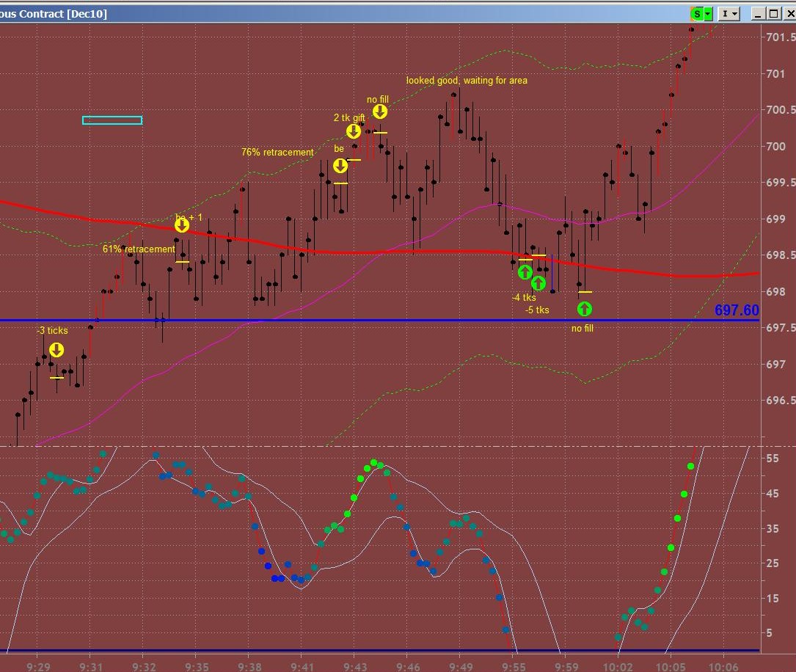Select yellow down arrow under 2 tk gift
The height and width of the screenshot is (672, 796).
[354, 131]
